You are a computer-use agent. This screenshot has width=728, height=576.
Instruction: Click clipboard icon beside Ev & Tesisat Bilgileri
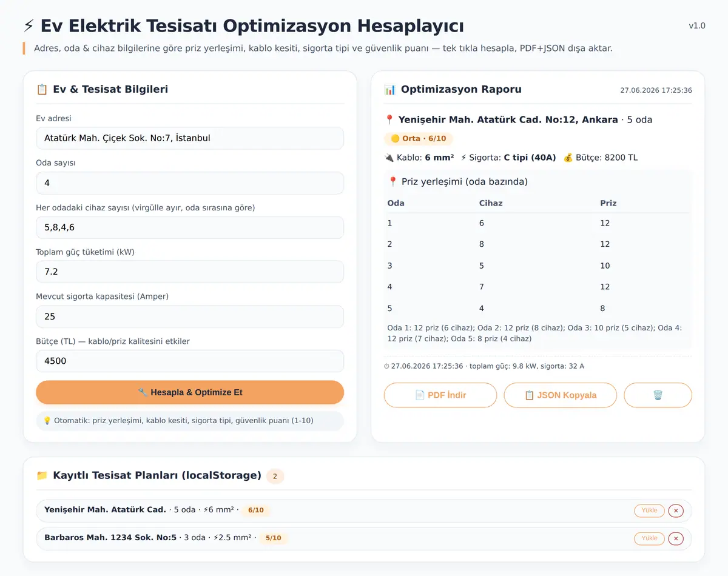point(42,89)
